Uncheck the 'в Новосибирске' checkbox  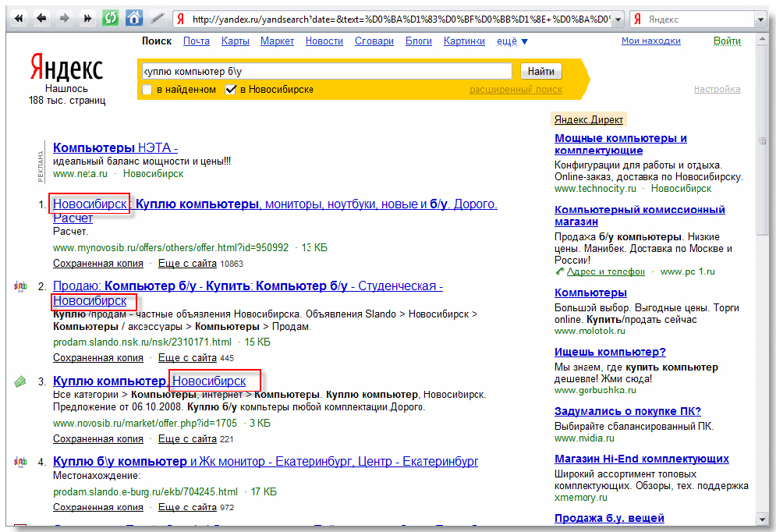[x=230, y=90]
